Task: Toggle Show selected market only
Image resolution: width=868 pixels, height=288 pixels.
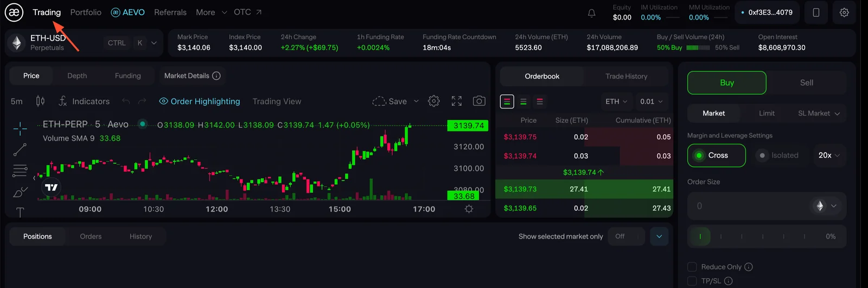Action: [627, 236]
